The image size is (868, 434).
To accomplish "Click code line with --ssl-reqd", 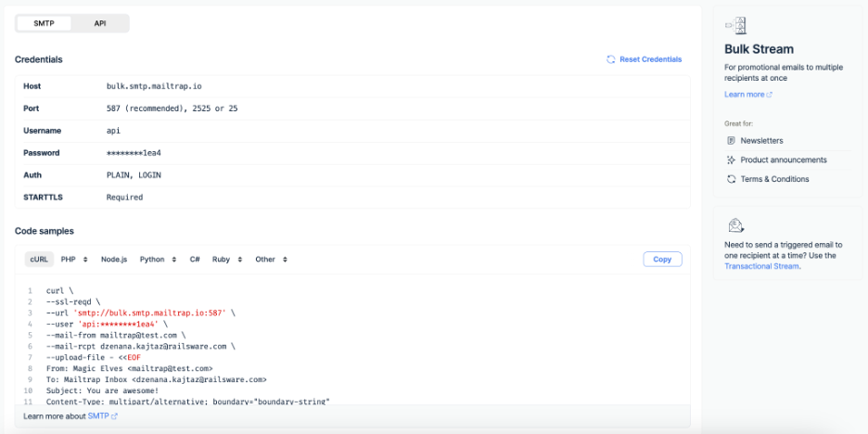I will pyautogui.click(x=73, y=301).
